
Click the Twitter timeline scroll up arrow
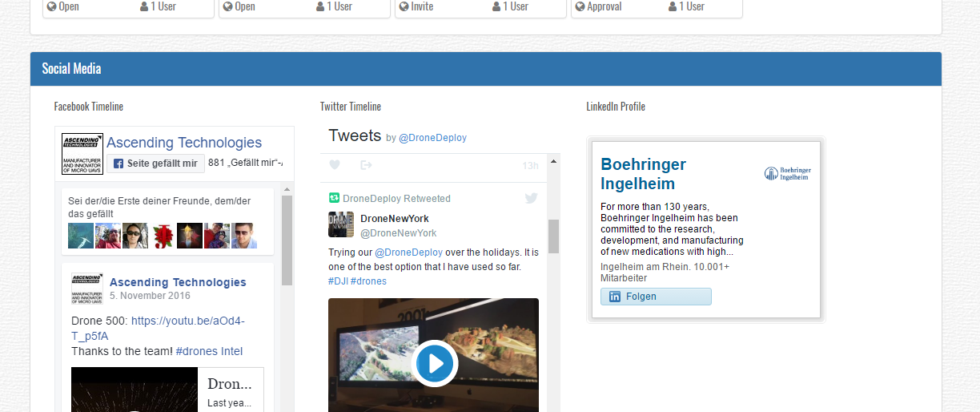pyautogui.click(x=553, y=161)
